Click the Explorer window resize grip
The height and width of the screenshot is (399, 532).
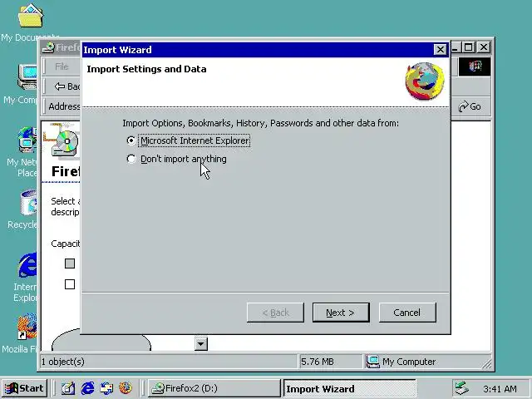[x=486, y=364]
